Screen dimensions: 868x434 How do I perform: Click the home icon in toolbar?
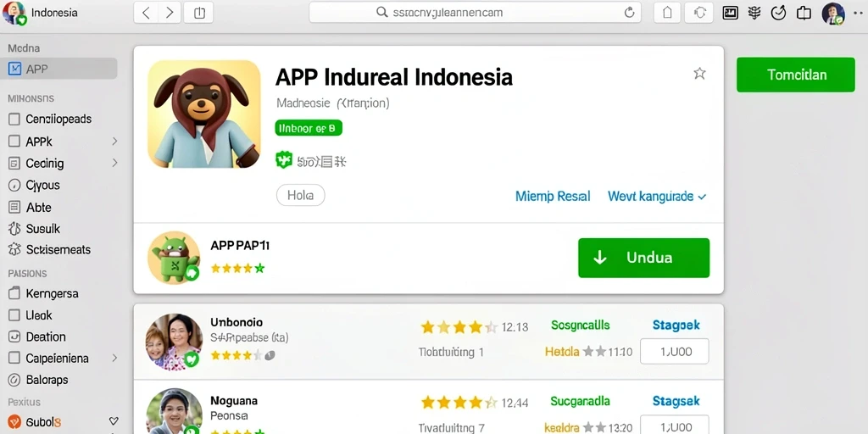coord(668,13)
